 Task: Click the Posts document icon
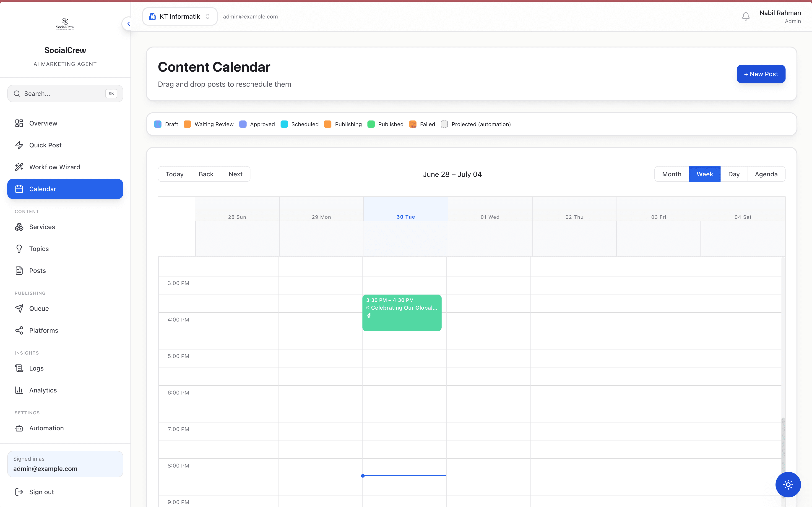pos(19,271)
